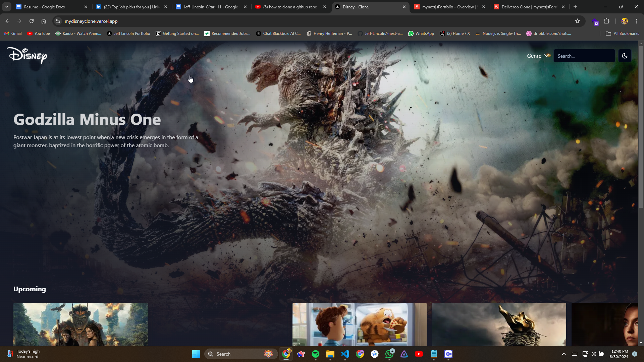This screenshot has height=362, width=644.
Task: Open the tab search dropdown arrow
Action: click(x=6, y=7)
